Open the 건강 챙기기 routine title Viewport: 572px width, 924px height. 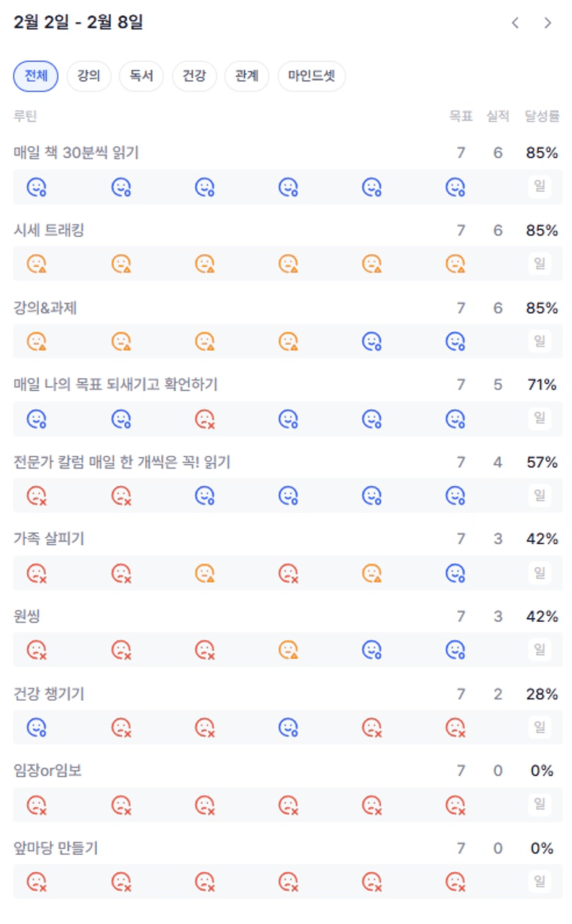pos(49,693)
